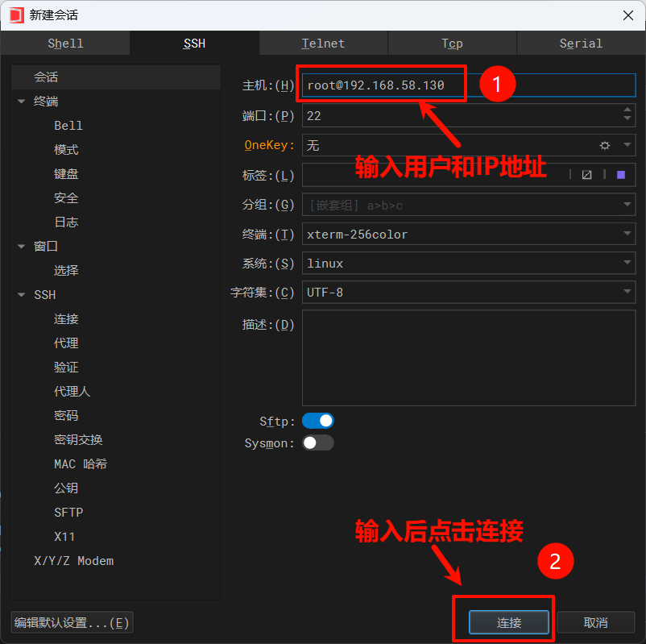Screen dimensions: 646x644
Task: Disable the Sftp toggle
Action: click(x=317, y=421)
